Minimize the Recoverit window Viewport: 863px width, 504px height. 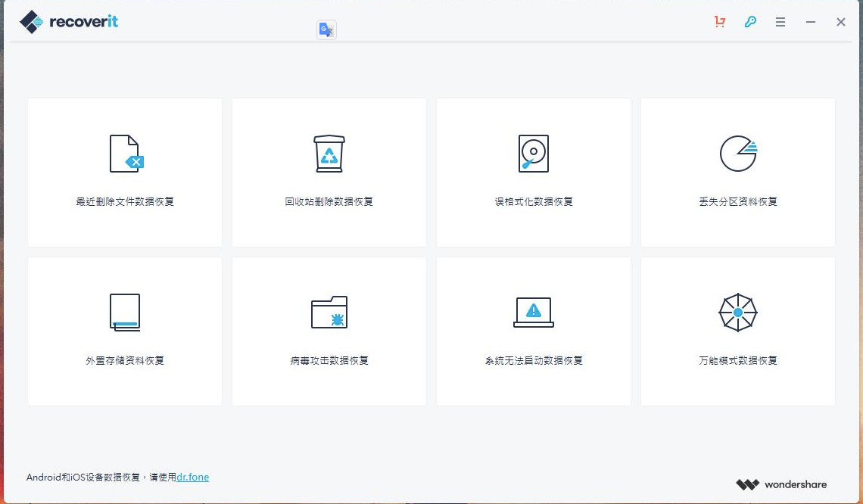click(811, 22)
